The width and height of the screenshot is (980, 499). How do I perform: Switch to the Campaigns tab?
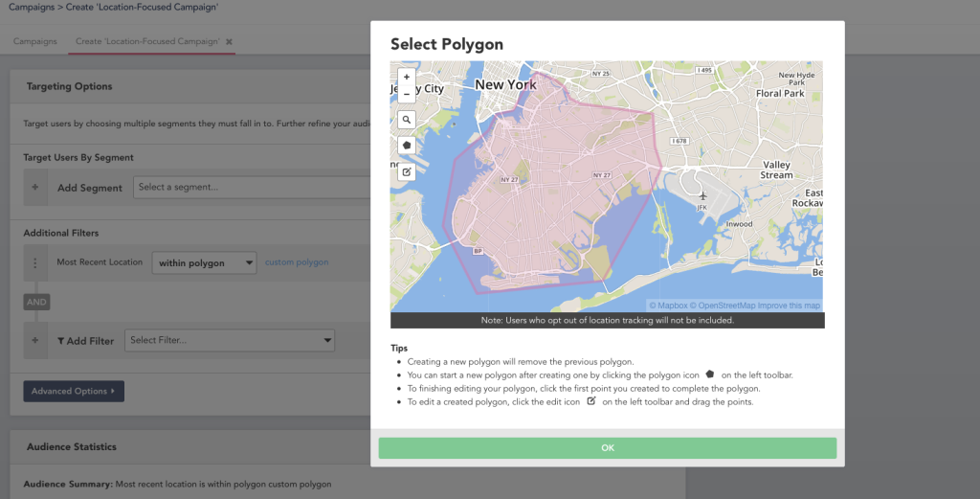[34, 42]
